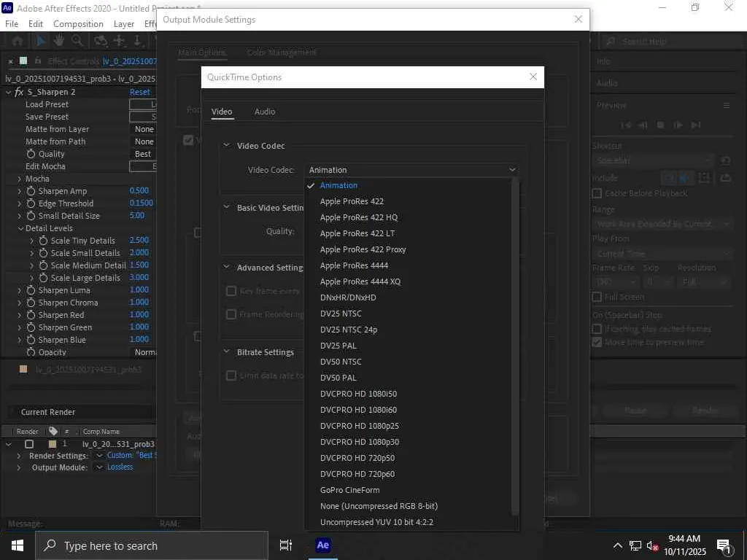Open the Video Codec dropdown showing Animation

point(412,170)
